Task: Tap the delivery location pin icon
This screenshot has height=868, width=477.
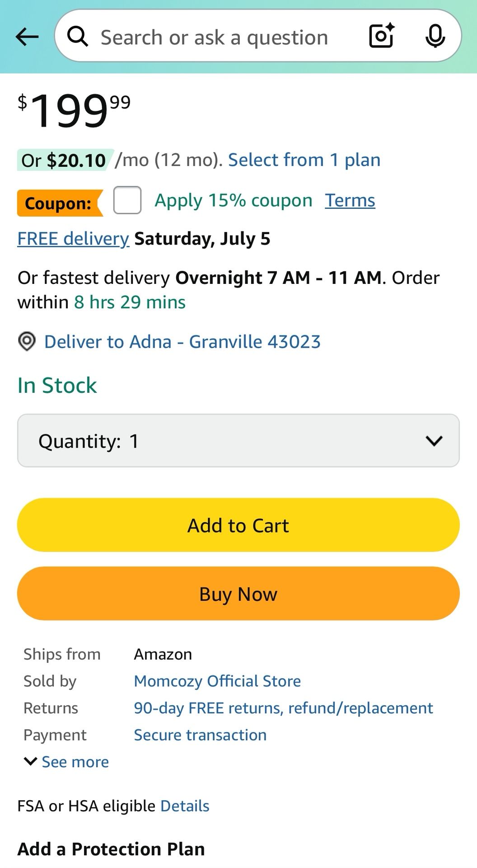Action: pyautogui.click(x=27, y=341)
